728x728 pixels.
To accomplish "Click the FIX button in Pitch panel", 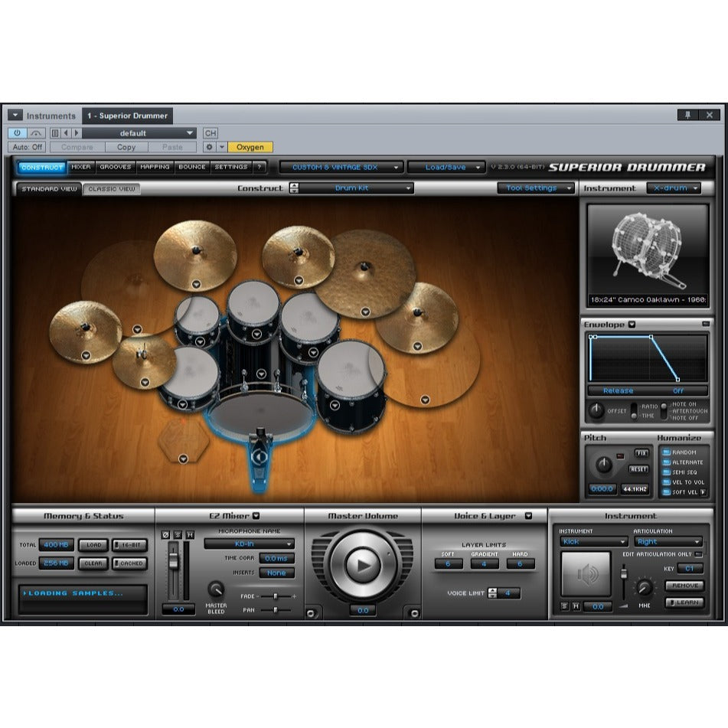I will coord(641,452).
